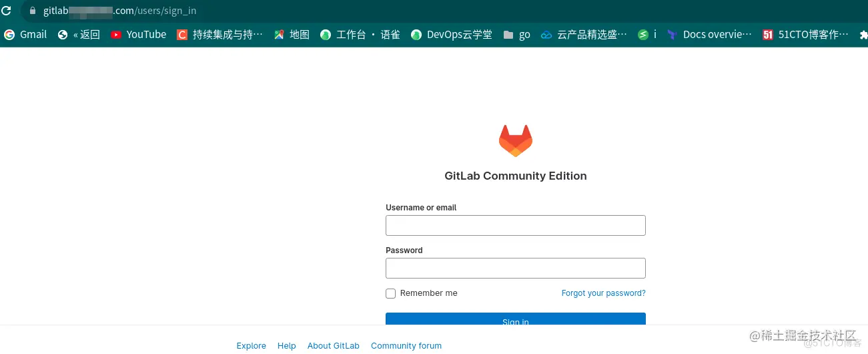The width and height of the screenshot is (868, 354).
Task: Open the Explore footer link
Action: tap(252, 346)
